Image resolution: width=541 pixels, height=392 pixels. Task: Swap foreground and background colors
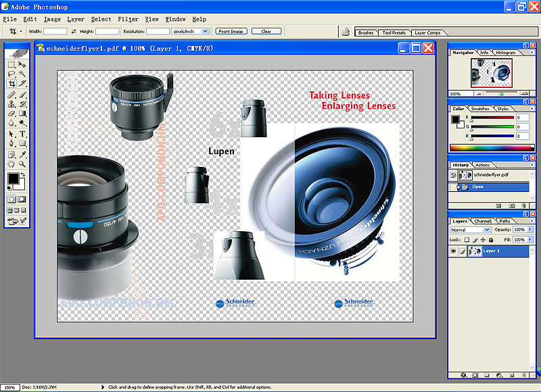coord(23,175)
